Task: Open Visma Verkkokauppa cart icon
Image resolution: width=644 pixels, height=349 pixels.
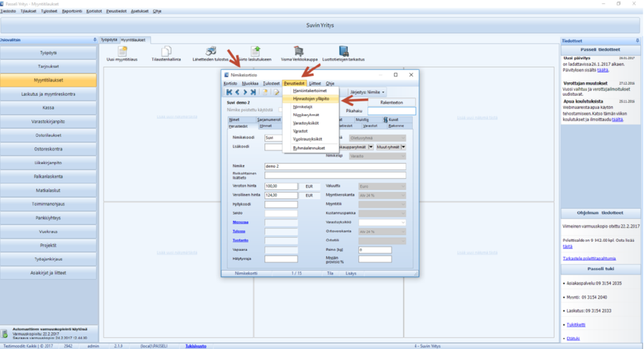Action: [x=298, y=51]
